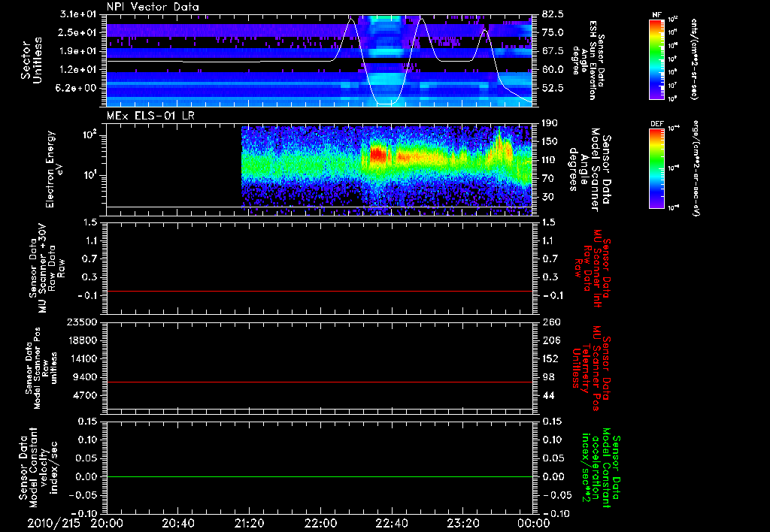The height and width of the screenshot is (532, 770).
Task: Click the 'Model Scanner Angle degrees' axis label
Action: click(590, 170)
